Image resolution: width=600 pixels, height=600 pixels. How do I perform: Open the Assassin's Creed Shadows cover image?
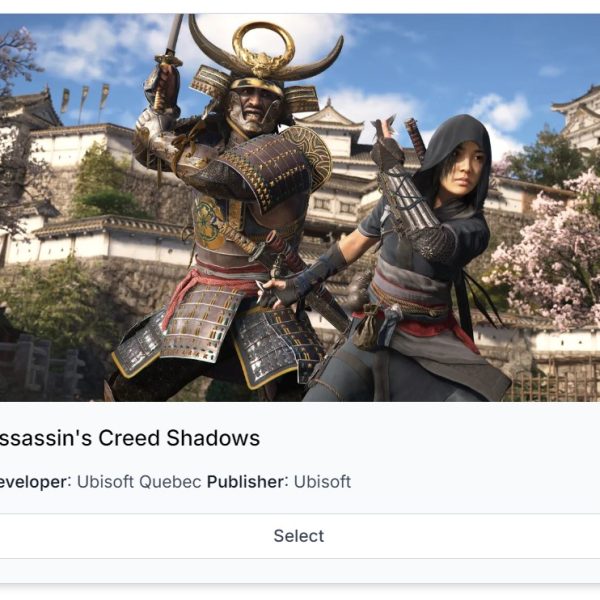300,208
